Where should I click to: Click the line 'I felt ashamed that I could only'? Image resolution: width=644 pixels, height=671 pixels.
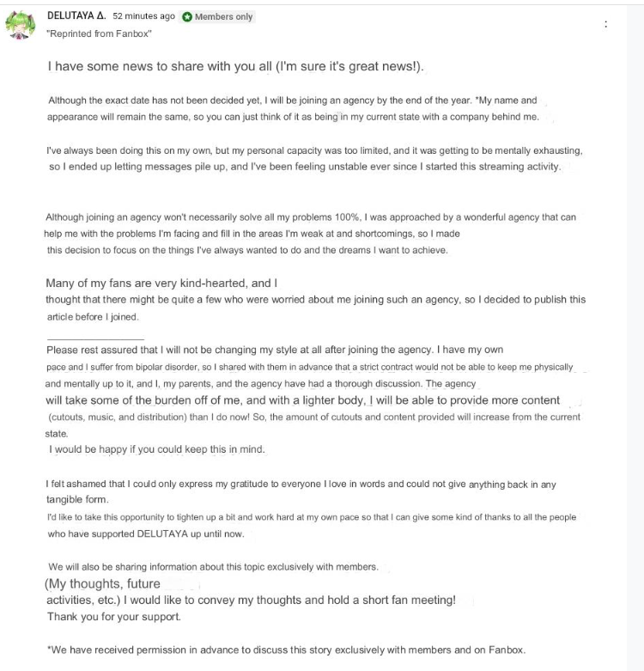click(x=301, y=485)
